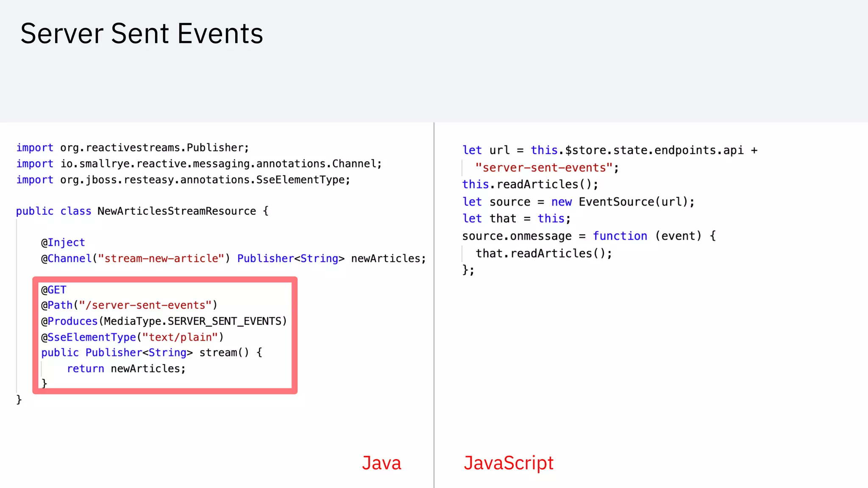Click the 'let url = this.$store' line

[x=610, y=150]
